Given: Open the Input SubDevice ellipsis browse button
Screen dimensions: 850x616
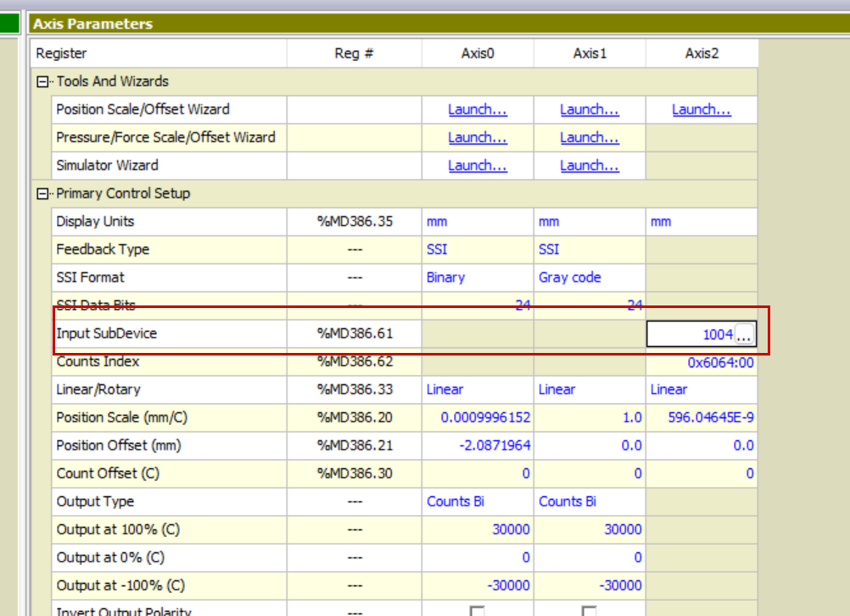Looking at the screenshot, I should 744,334.
